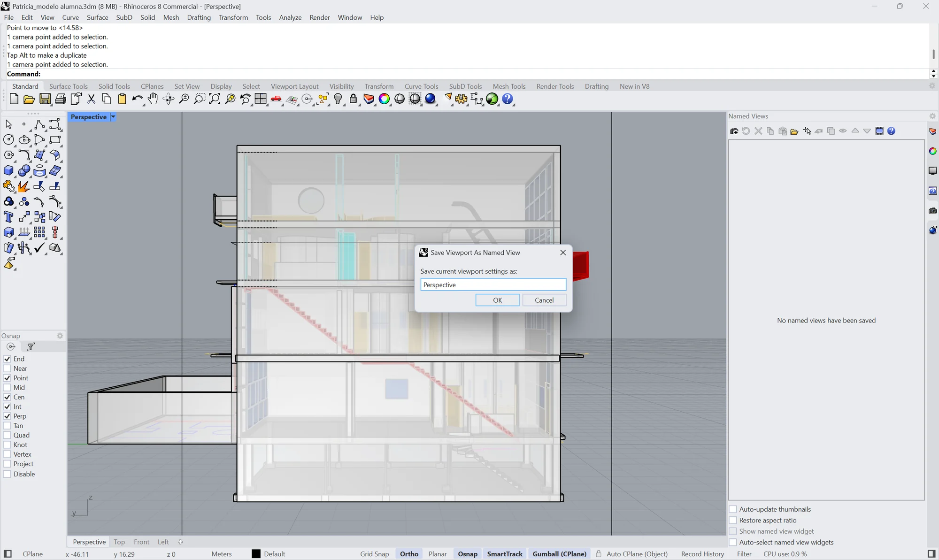Click the New file icon in Standard toolbar
The image size is (939, 560).
coord(14,99)
